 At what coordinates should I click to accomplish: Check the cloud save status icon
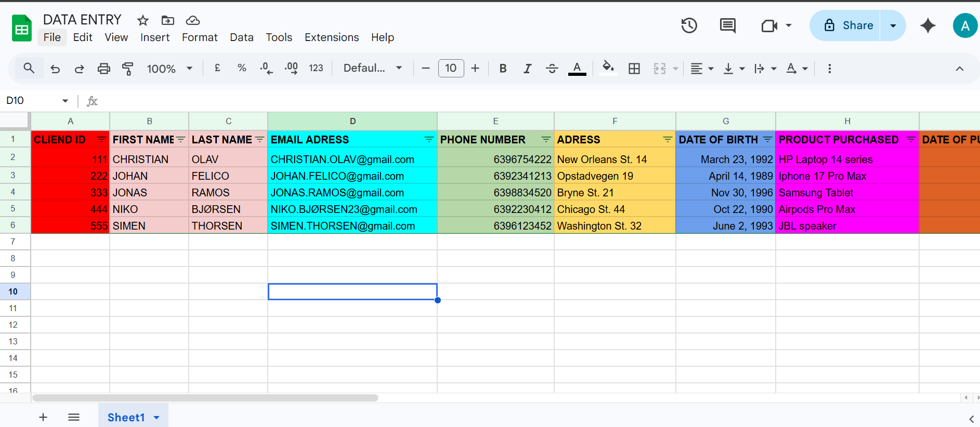193,20
